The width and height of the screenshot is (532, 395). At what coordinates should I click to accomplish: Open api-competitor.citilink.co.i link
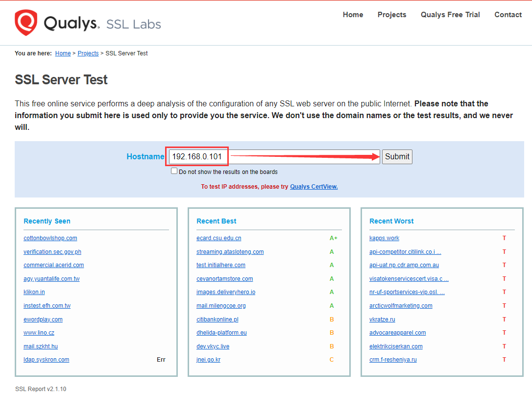click(405, 252)
